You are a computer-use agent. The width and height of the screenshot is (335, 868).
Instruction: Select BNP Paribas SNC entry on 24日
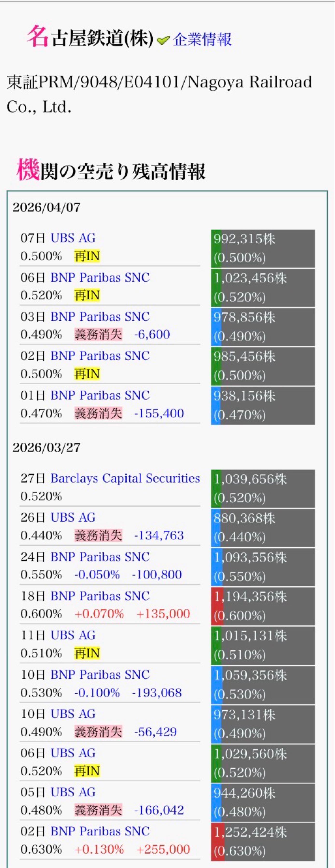click(x=100, y=557)
